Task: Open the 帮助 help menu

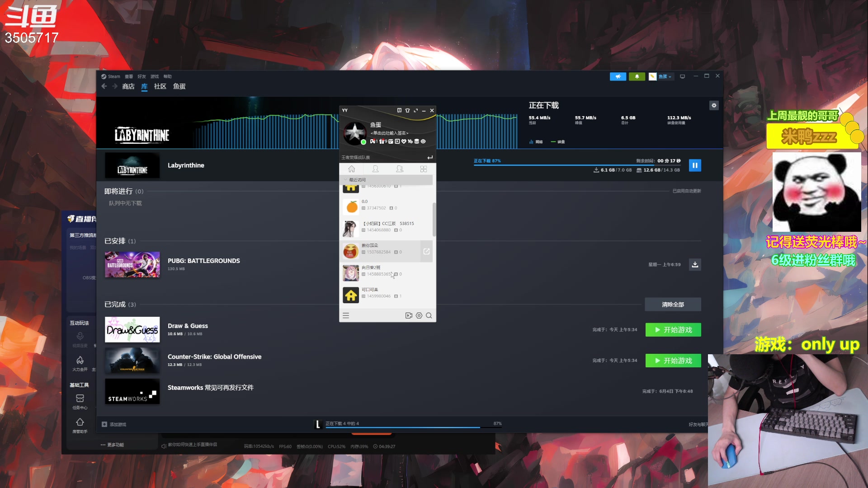Action: [168, 76]
